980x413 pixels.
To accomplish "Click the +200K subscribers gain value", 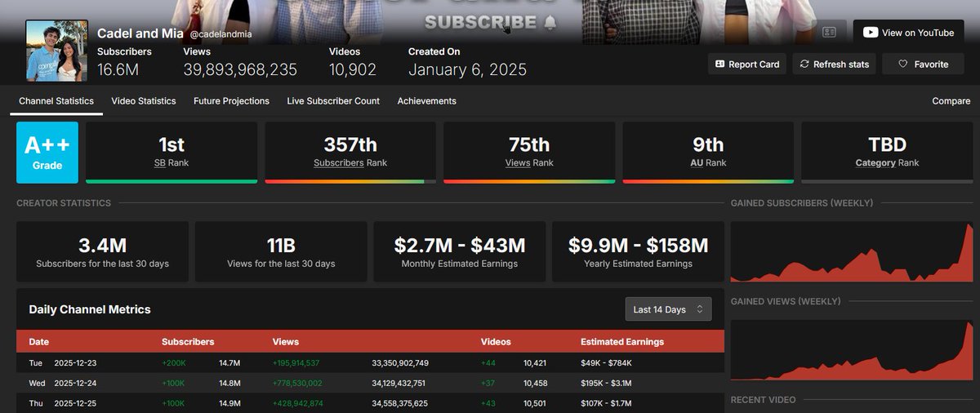I will [x=173, y=362].
